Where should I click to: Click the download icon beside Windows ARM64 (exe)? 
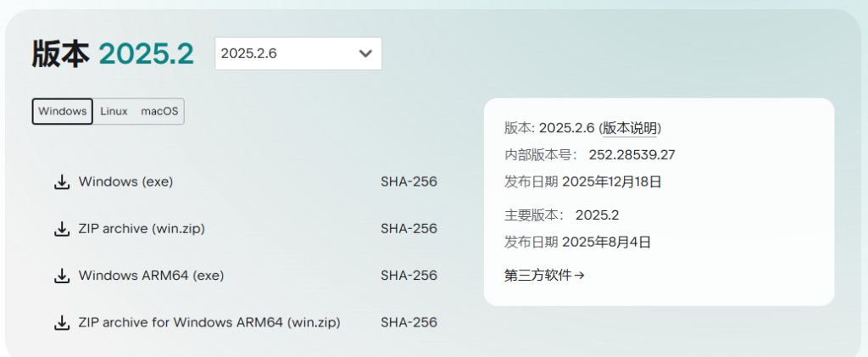61,276
